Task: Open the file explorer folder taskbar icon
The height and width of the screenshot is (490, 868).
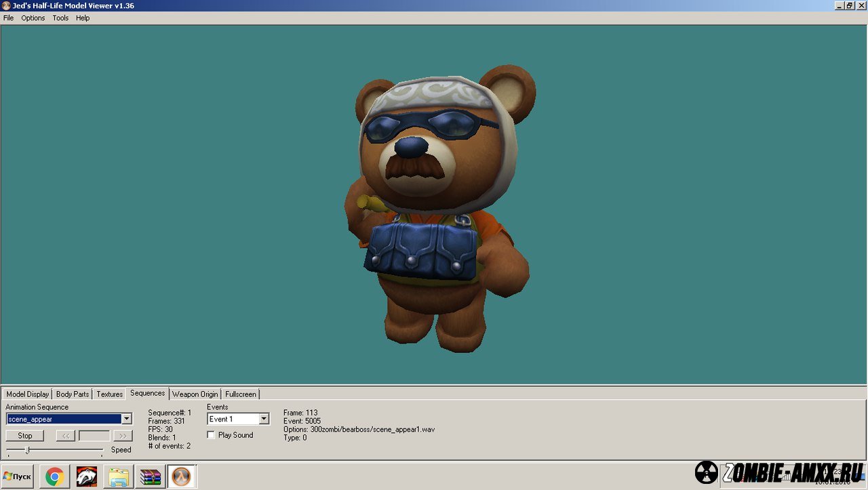Action: click(119, 476)
